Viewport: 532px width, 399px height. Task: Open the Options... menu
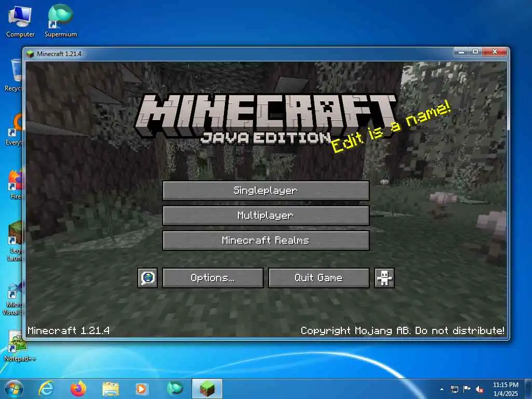[212, 278]
